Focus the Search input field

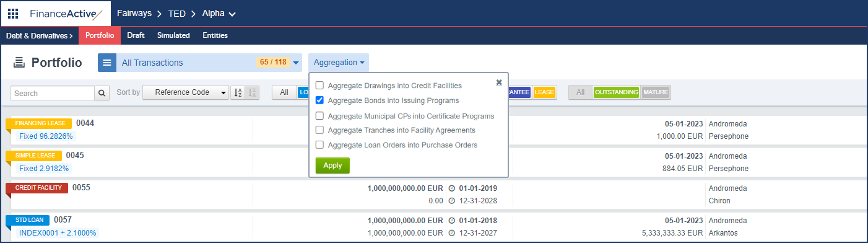(x=53, y=93)
